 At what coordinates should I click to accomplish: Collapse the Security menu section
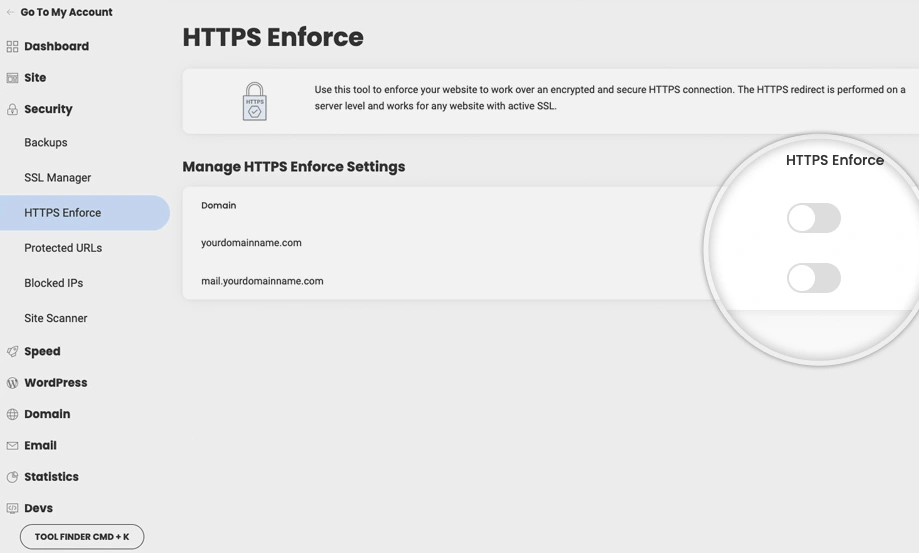pos(48,110)
